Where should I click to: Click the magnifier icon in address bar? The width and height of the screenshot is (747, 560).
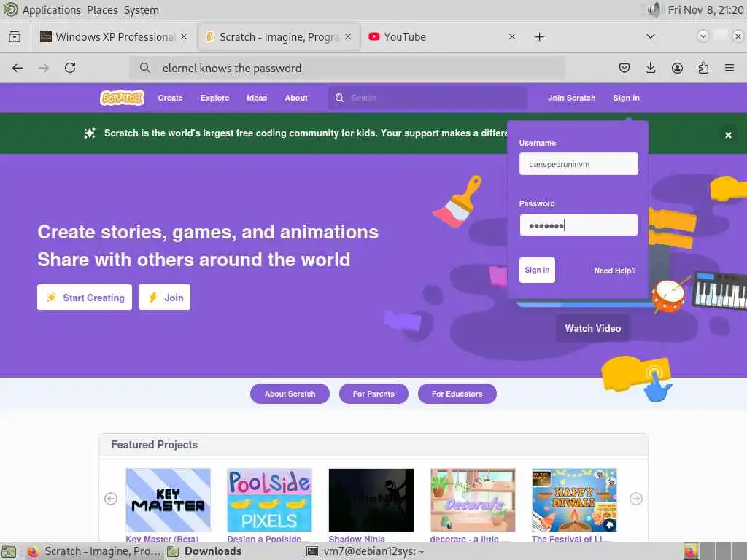(145, 68)
